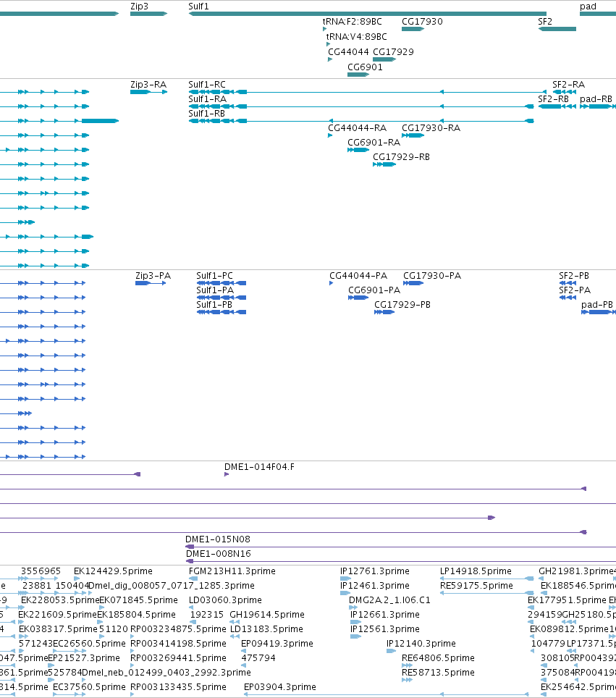Select the DMG2A.2_1.I06.C1 label
Screen dimensions: 616x698
click(x=389, y=600)
